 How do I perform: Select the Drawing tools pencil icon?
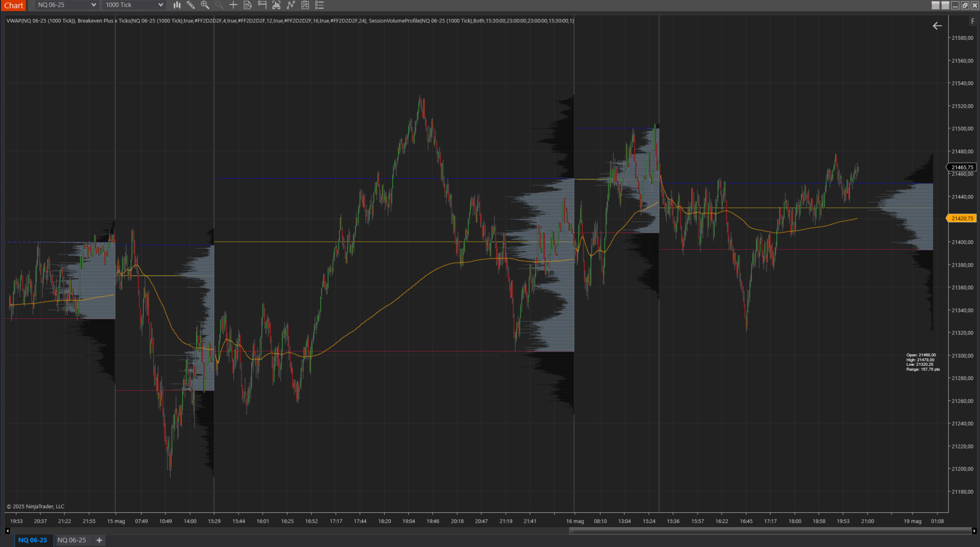pyautogui.click(x=191, y=5)
